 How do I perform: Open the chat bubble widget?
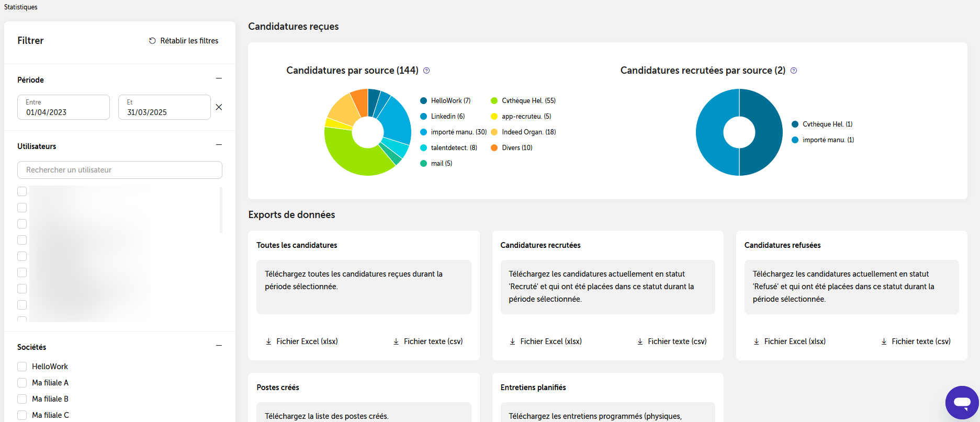coord(962,403)
